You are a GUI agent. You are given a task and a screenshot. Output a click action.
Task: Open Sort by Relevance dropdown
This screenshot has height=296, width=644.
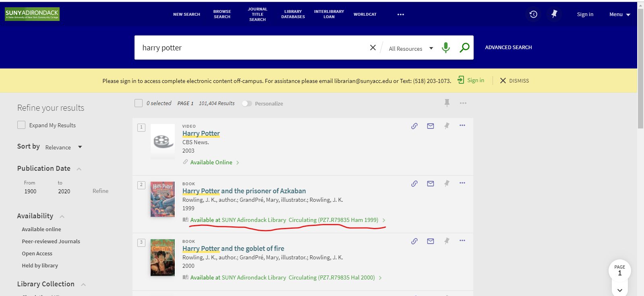coord(64,147)
